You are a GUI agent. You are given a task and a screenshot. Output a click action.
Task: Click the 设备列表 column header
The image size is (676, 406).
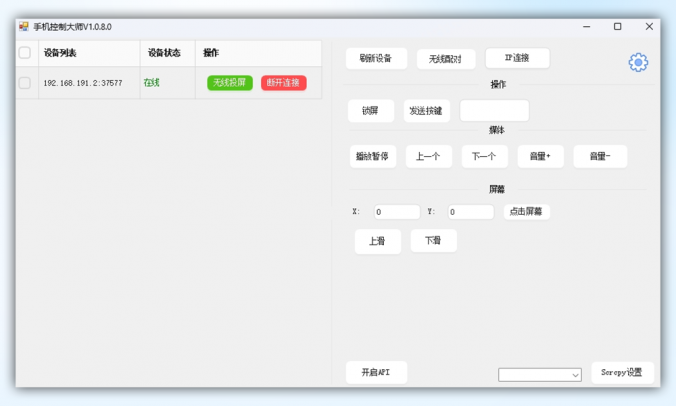[60, 53]
